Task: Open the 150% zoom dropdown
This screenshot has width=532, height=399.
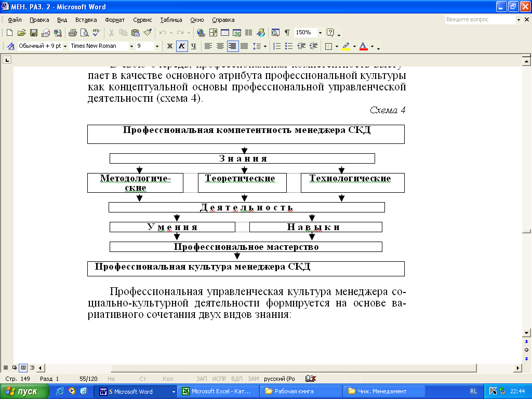Action: (320, 33)
